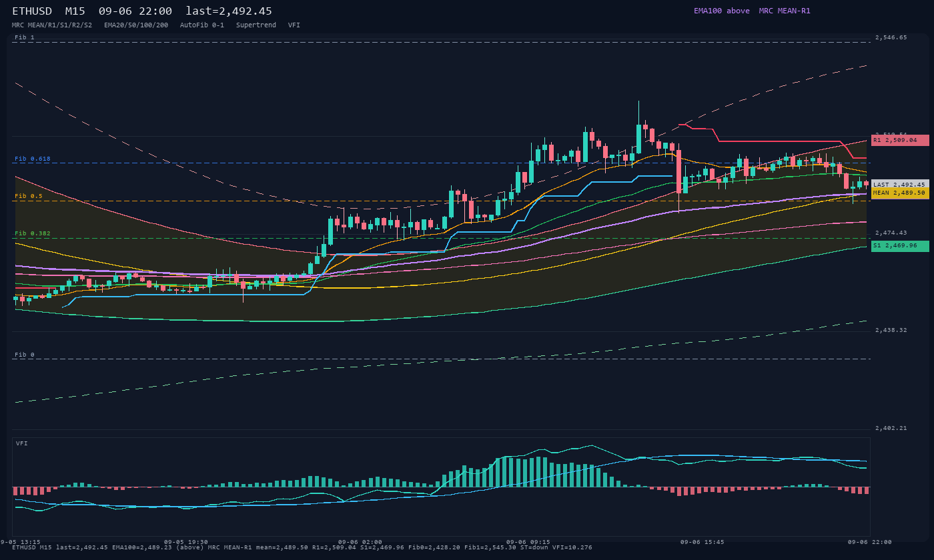Click the 09-06 15:45 time axis label
Screen dimensions: 934x560
point(702,542)
